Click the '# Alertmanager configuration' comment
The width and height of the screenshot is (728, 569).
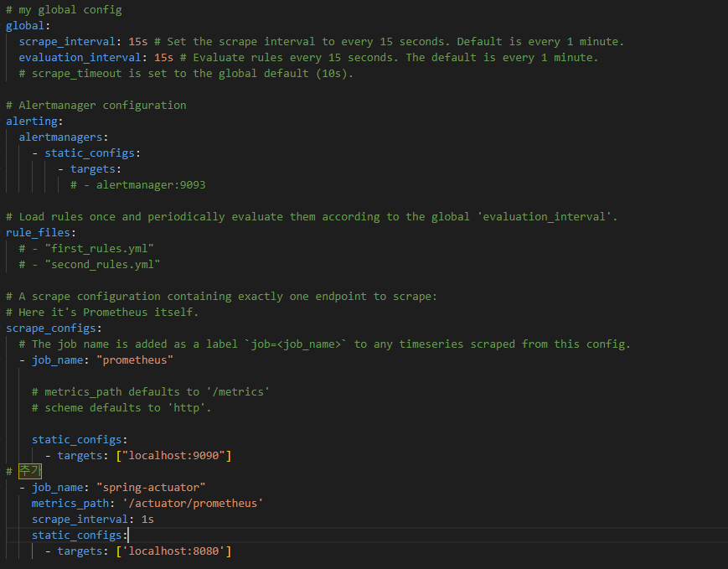(96, 106)
